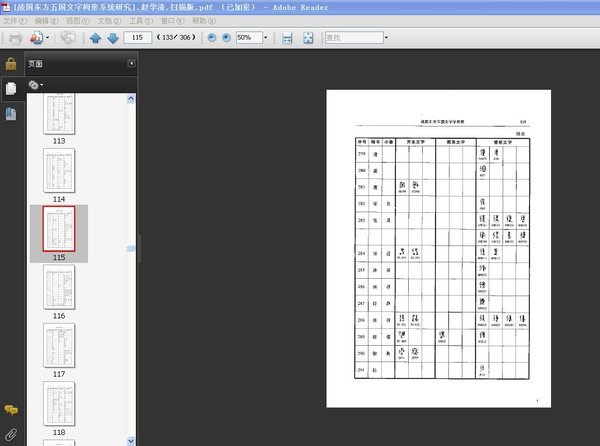Click the security lock icon in sidebar
Image resolution: width=600 pixels, height=446 pixels.
11,64
